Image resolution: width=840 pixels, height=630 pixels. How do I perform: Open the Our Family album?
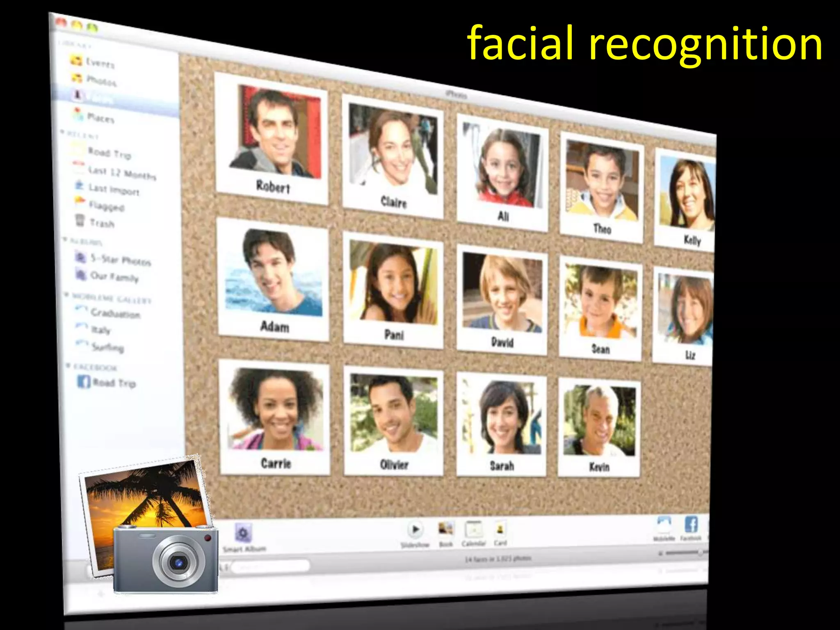(107, 276)
